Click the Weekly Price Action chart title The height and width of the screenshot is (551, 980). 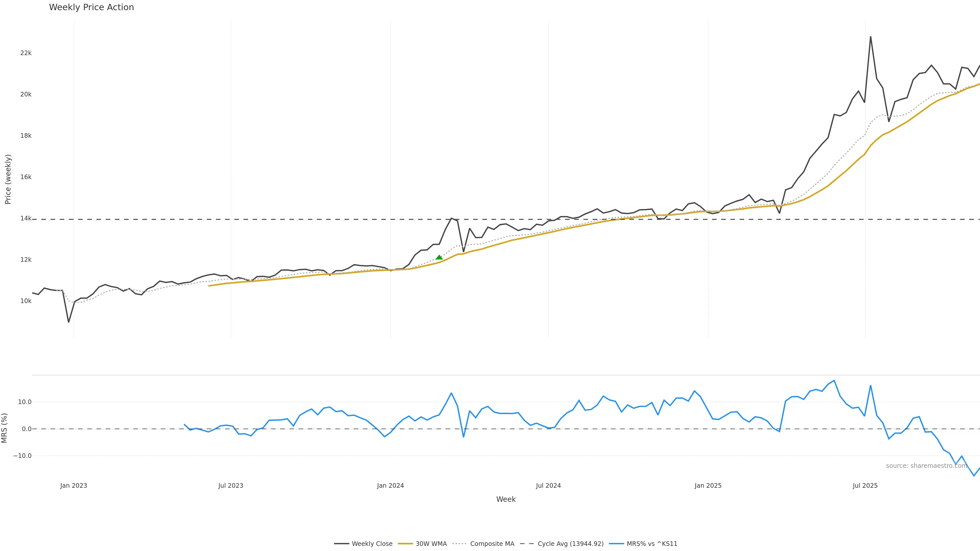pyautogui.click(x=91, y=7)
